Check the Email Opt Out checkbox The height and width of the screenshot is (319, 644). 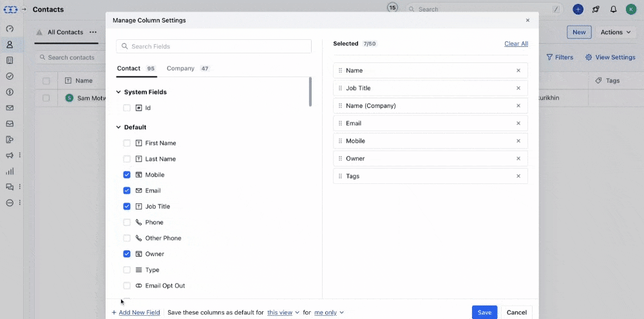point(127,286)
